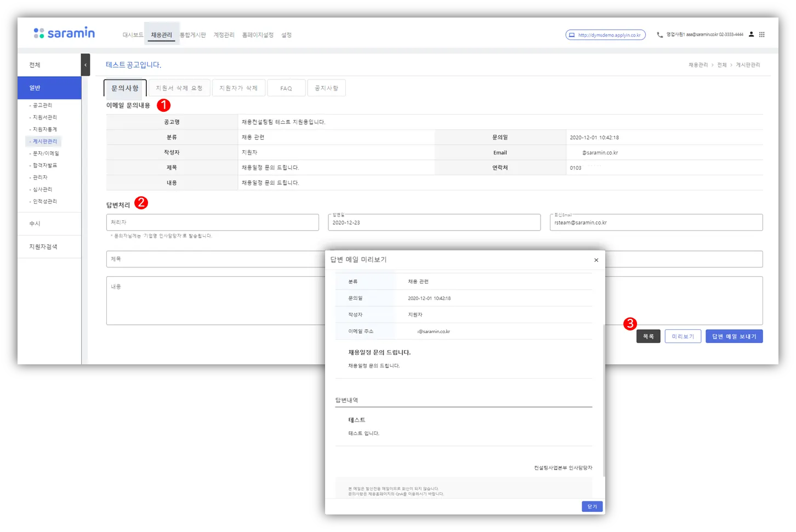This screenshot has height=532, width=796.
Task: Click the 테스트 공고입니다. page title
Action: (134, 65)
